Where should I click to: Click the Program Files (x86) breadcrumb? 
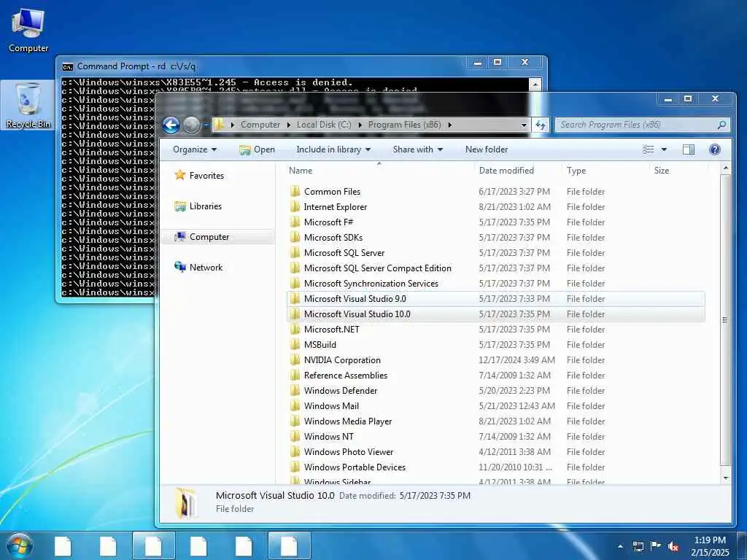point(404,125)
